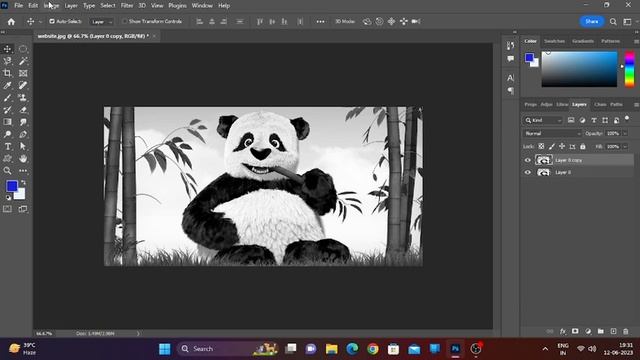
Task: Select the Move tool in the toolbox
Action: [7, 49]
